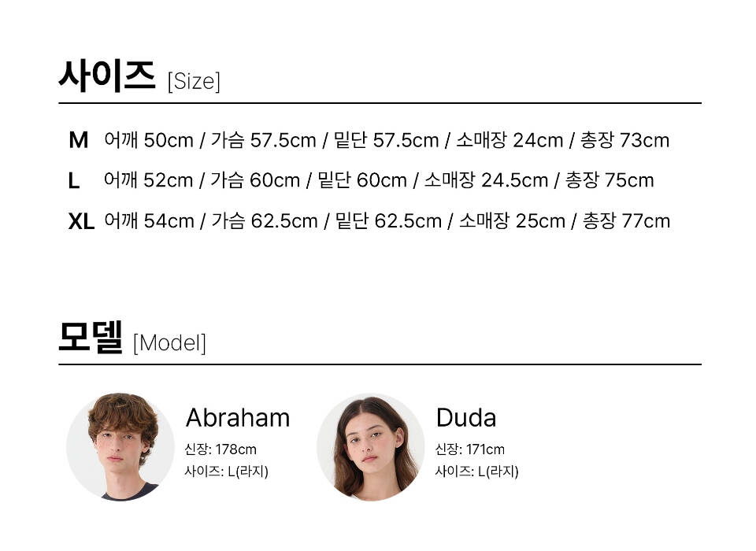Click 소매장 25cm in the XL row
Viewport: 756px width, 551px height.
coord(512,221)
